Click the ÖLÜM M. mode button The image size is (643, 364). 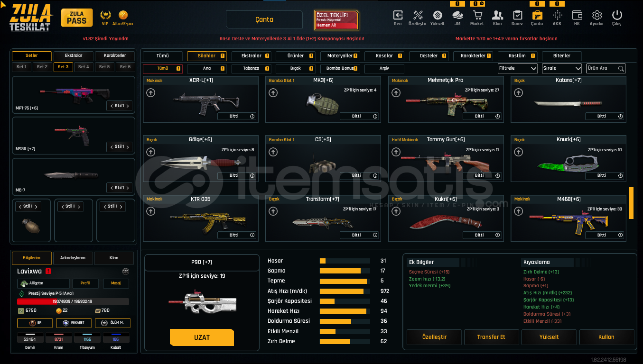tap(112, 323)
